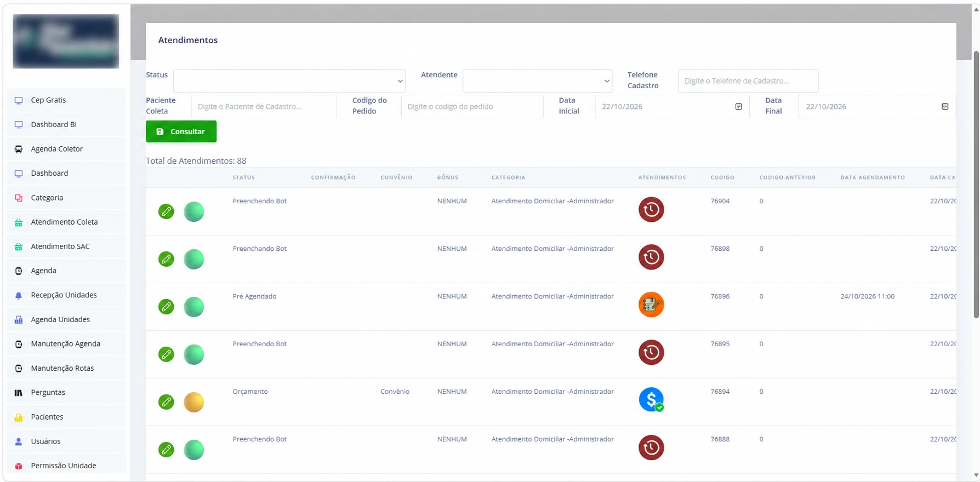Click the Consultar button
The width and height of the screenshot is (980, 482).
pyautogui.click(x=181, y=131)
